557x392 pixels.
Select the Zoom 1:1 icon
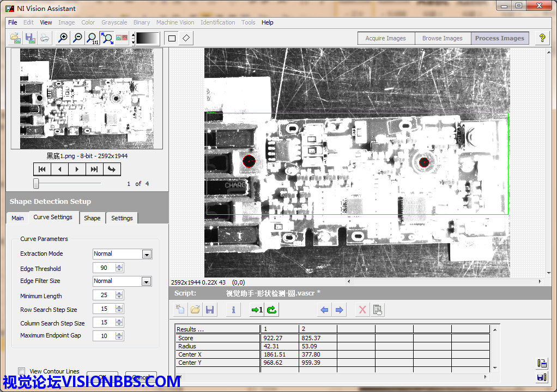(x=93, y=38)
